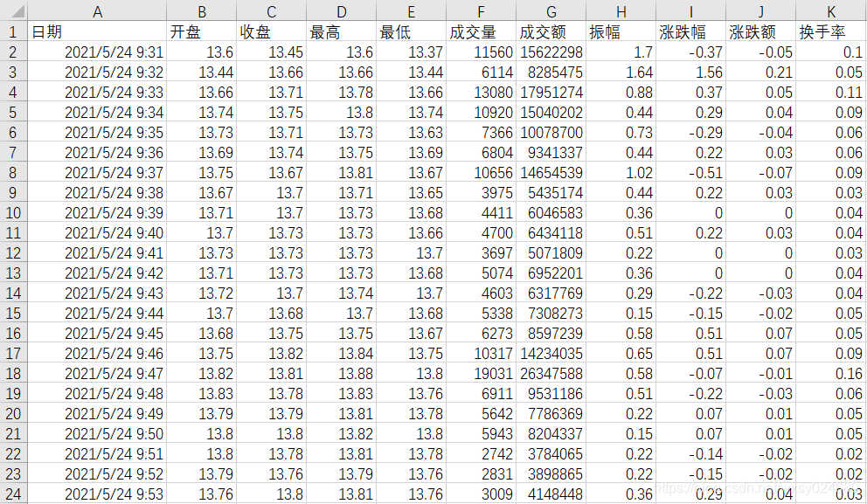Select the volume cell 3009
Screen dimensions: 867x504
(x=481, y=494)
